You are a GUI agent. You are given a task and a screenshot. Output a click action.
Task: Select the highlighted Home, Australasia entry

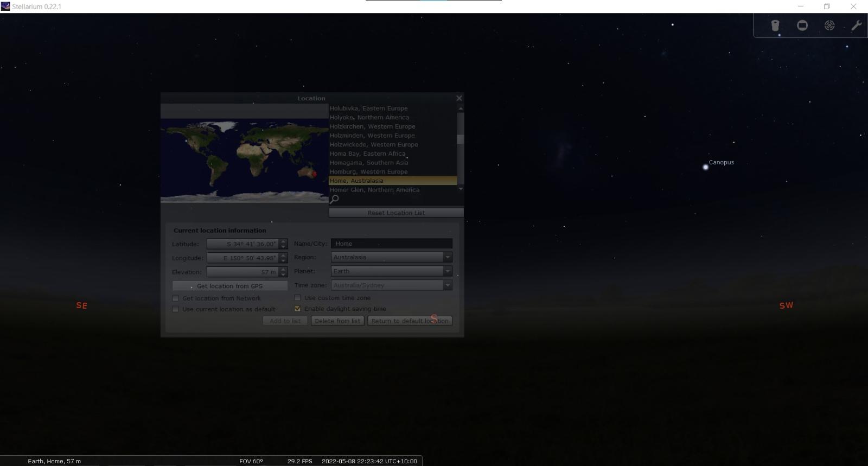393,181
